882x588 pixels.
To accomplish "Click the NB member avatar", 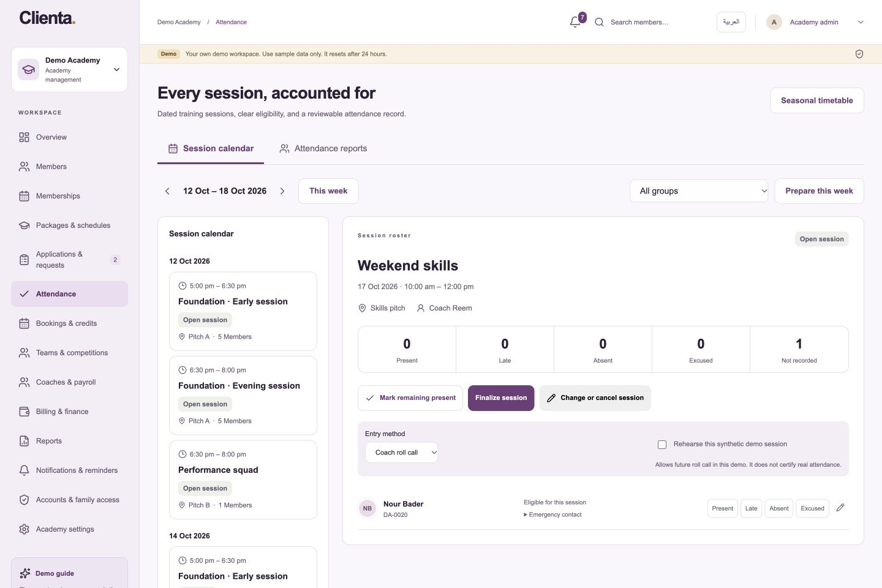I will 367,508.
